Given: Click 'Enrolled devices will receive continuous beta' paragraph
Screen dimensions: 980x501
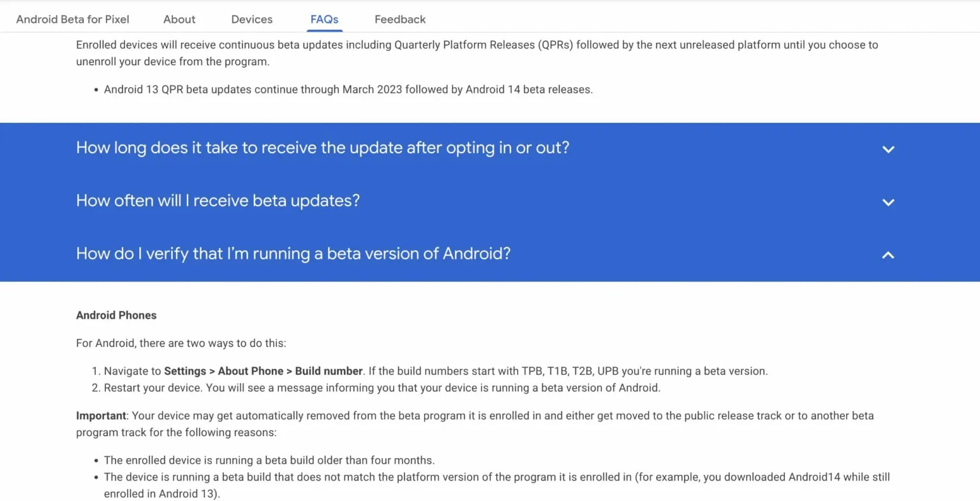Looking at the screenshot, I should click(x=477, y=53).
